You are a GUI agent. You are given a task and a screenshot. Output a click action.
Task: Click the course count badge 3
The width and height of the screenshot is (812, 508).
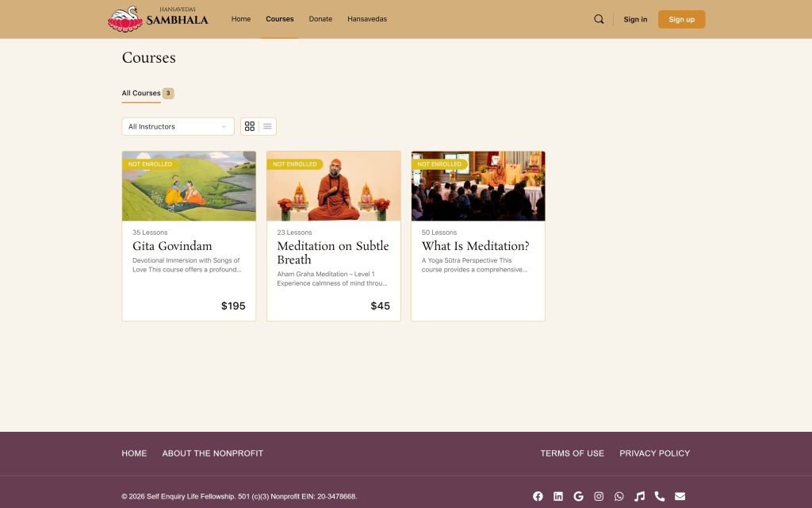pyautogui.click(x=168, y=94)
